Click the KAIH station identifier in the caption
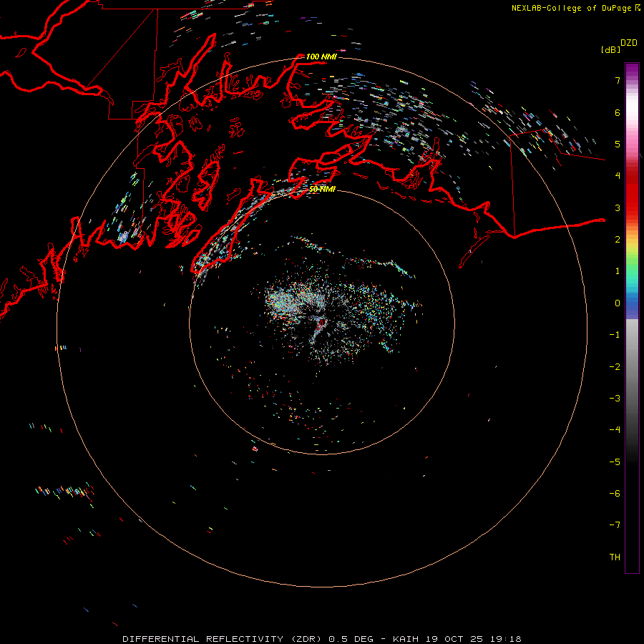644x644 pixels. (x=406, y=639)
